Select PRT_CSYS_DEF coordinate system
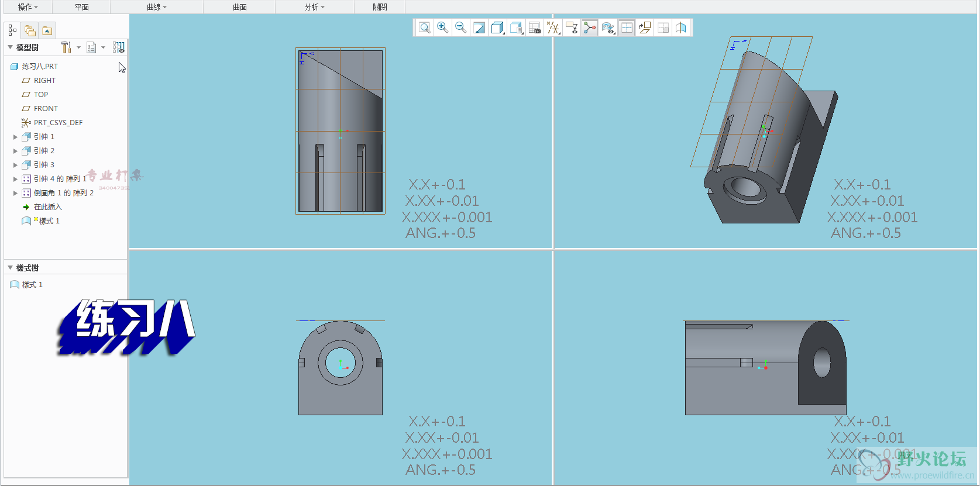Viewport: 980px width, 486px height. pyautogui.click(x=58, y=123)
